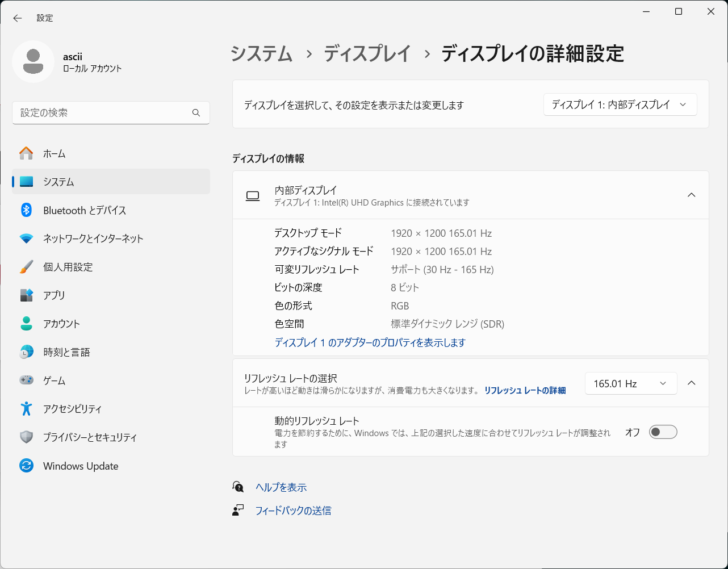The height and width of the screenshot is (569, 728).
Task: Click the ネットワークとインターネット Wi-Fi icon
Action: 26,239
